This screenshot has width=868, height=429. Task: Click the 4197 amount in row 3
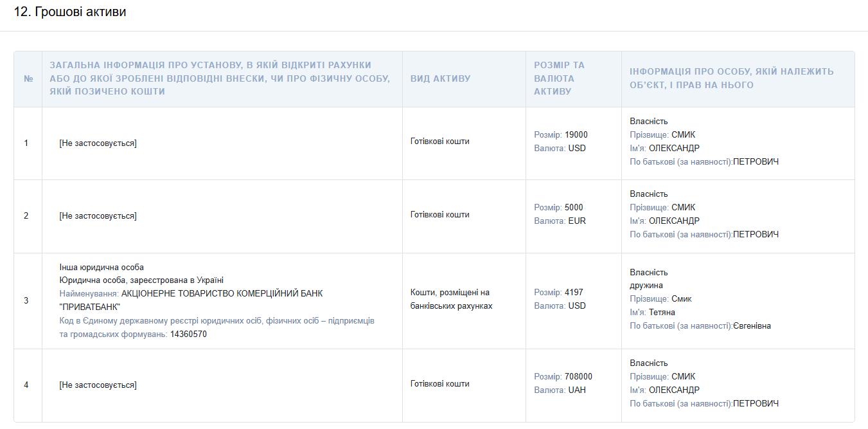point(574,293)
